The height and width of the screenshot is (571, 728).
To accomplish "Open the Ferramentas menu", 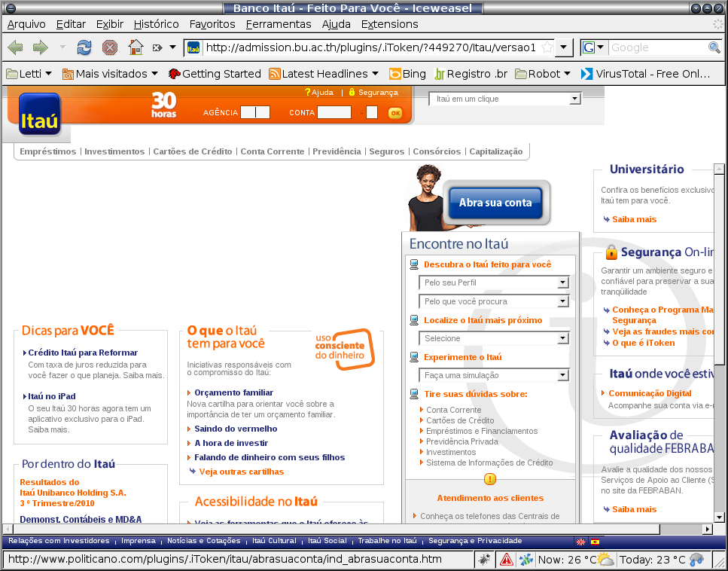I will (279, 24).
